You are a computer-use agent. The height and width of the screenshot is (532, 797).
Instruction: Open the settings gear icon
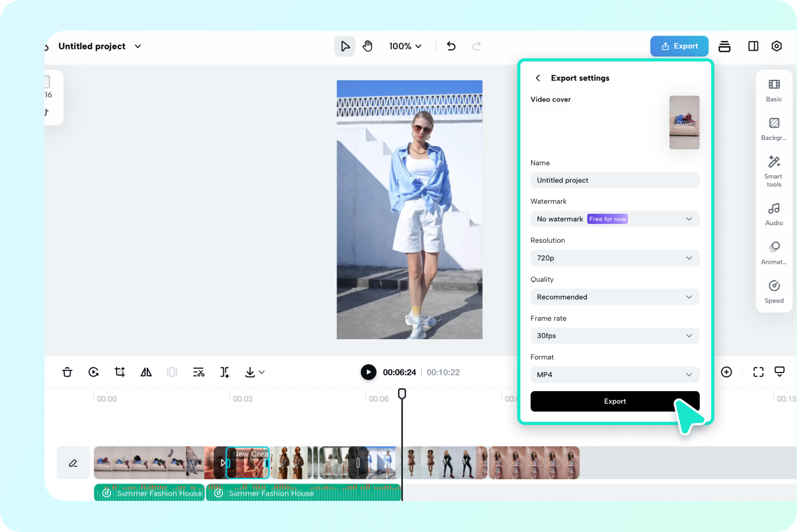pos(776,46)
